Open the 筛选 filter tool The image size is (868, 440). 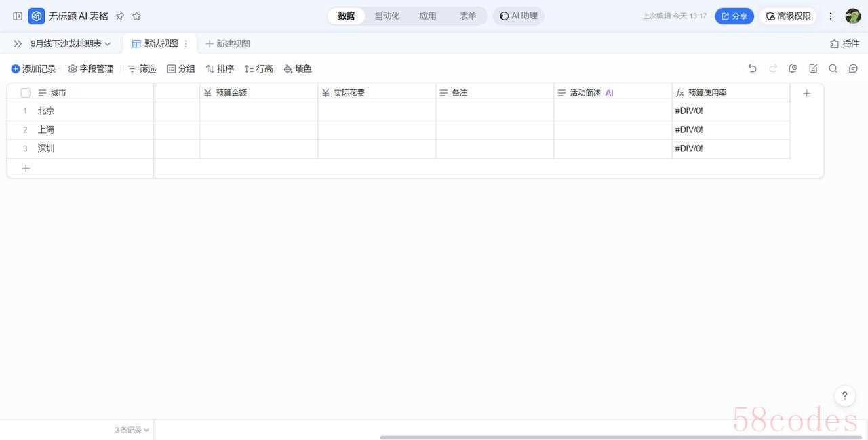pos(142,68)
